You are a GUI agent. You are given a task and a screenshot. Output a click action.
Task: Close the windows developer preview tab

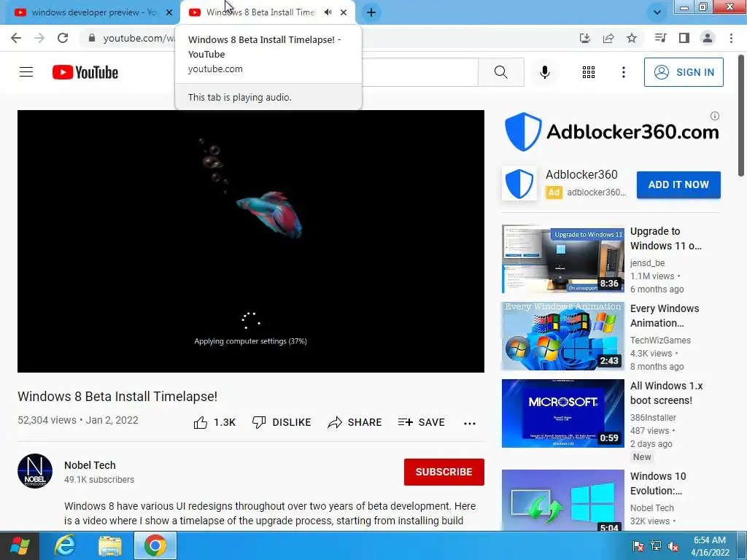(x=169, y=12)
